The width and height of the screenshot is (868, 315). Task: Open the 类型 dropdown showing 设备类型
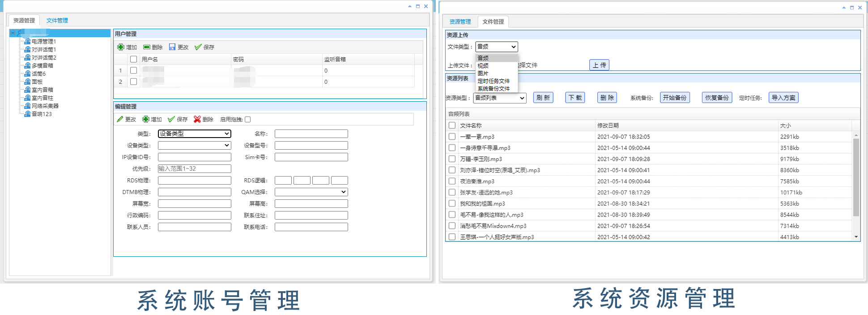click(x=195, y=134)
